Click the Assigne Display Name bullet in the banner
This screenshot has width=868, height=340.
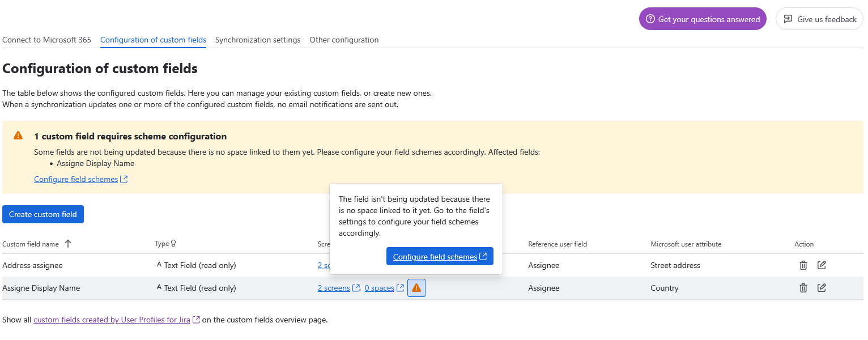click(96, 163)
